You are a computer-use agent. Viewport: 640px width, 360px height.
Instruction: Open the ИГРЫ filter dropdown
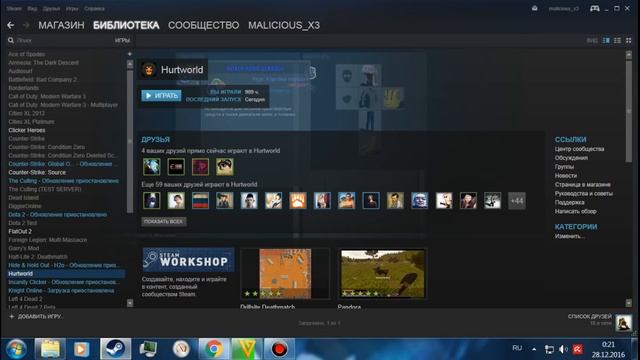(x=122, y=40)
